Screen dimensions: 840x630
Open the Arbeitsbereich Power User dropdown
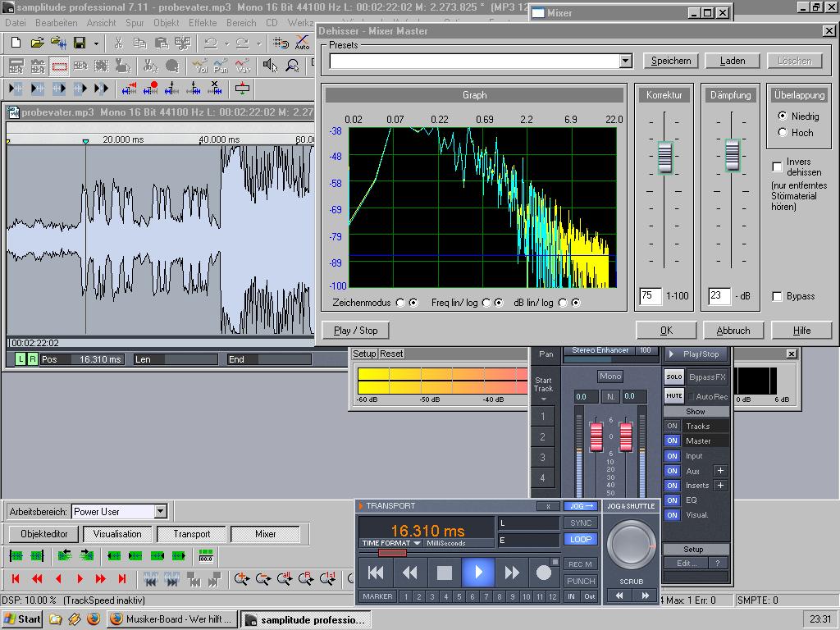coord(161,512)
